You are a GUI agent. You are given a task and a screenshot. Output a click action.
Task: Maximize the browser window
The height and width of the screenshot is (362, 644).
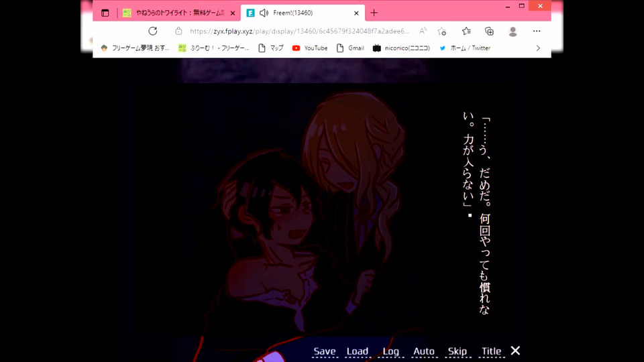point(522,6)
